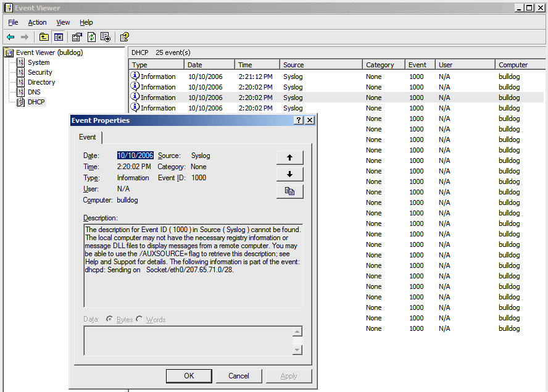Show previous event with the up arrow
Image resolution: width=548 pixels, height=392 pixels.
[x=289, y=157]
